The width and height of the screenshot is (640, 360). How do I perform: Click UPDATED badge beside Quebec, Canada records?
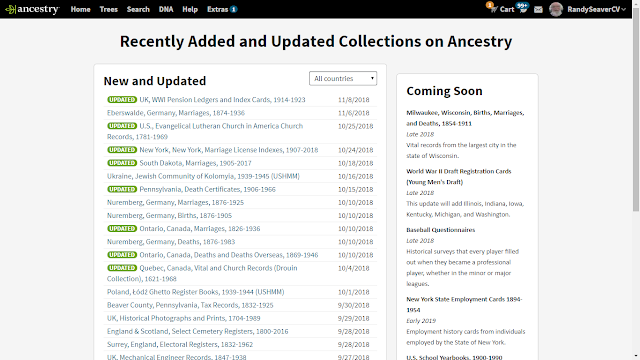pyautogui.click(x=122, y=268)
